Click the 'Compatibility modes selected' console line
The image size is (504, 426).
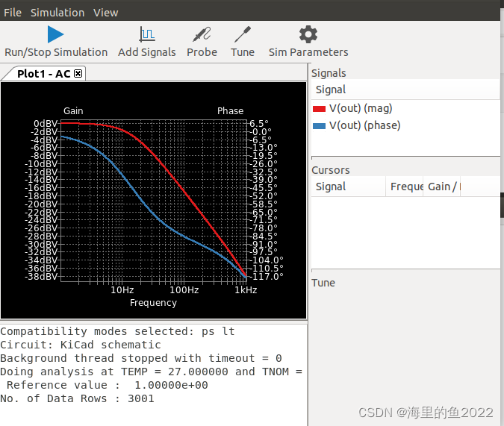(117, 331)
